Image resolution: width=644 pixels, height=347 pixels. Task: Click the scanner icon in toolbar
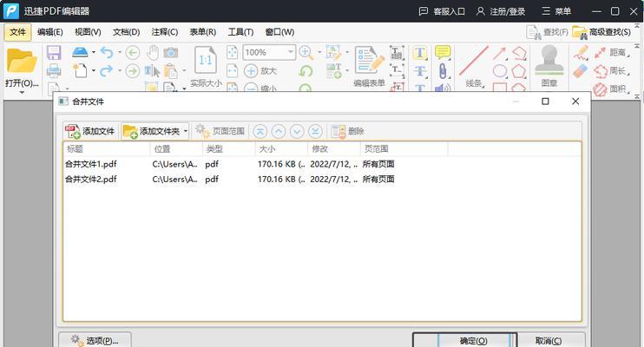[x=80, y=52]
